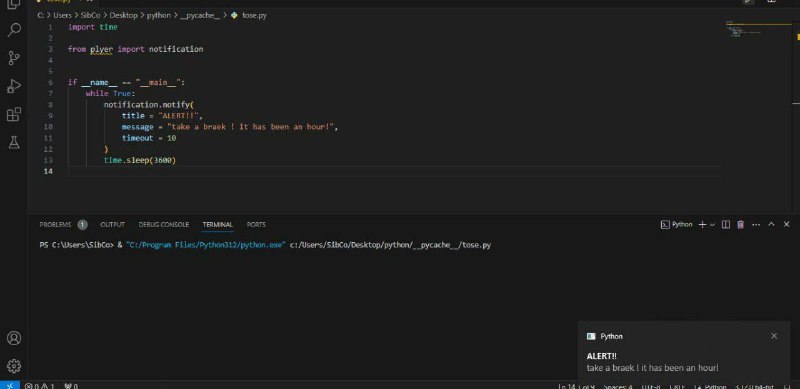Viewport: 800px width, 389px height.
Task: Change encoding via UTF-8 status item
Action: [651, 386]
